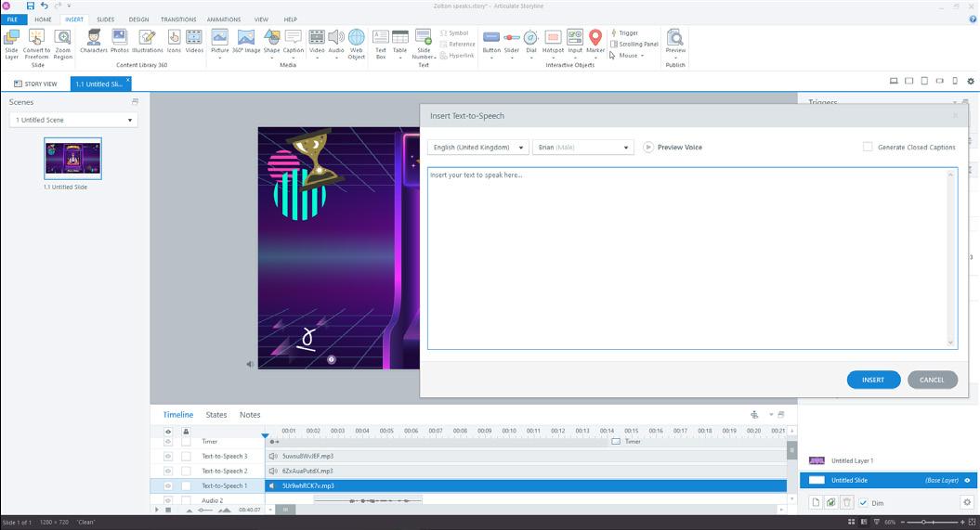Open the language dropdown English (United Kingdom)

pos(478,148)
